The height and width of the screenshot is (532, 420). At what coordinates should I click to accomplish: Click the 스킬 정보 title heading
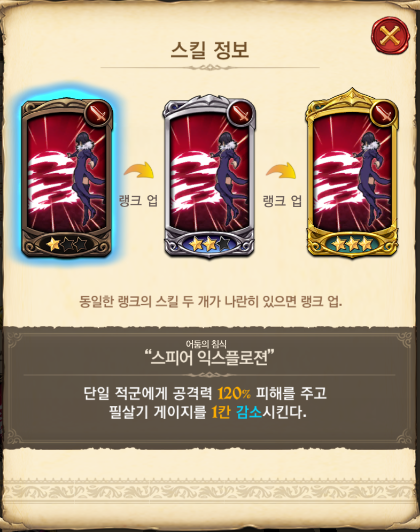pos(210,50)
